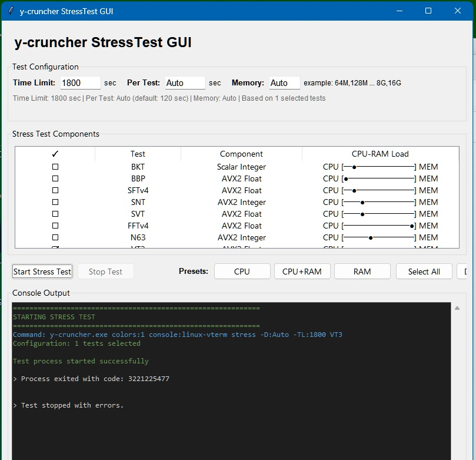Toggle the SVT test checkbox

(55, 214)
